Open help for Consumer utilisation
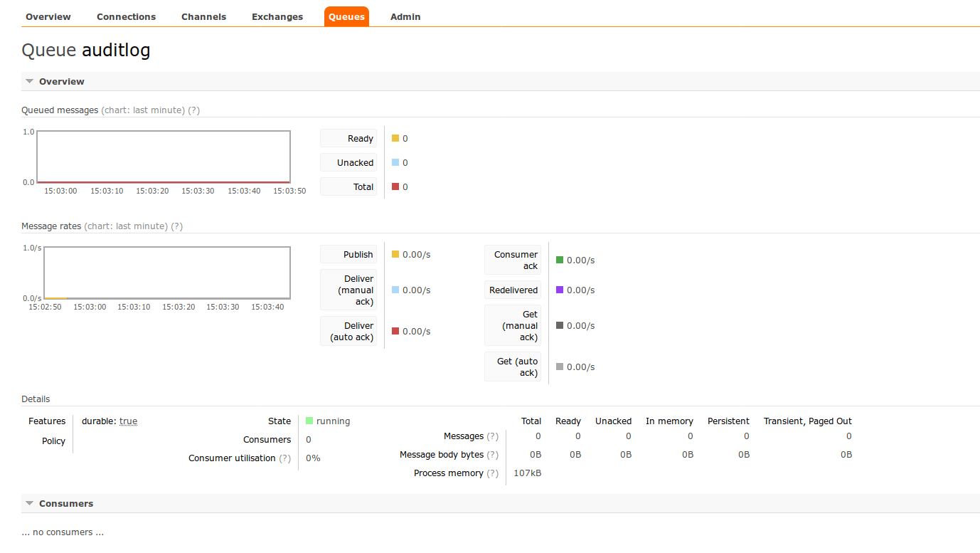The width and height of the screenshot is (980, 553). coord(284,458)
